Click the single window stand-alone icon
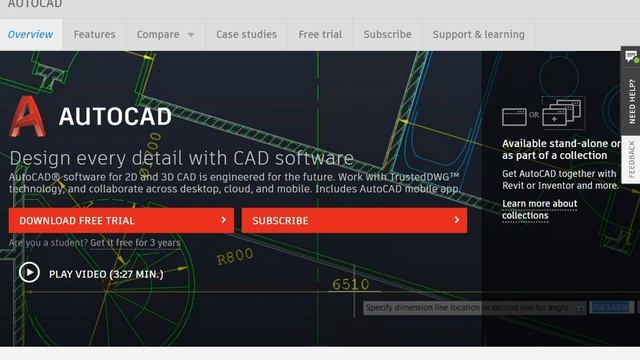 click(514, 117)
